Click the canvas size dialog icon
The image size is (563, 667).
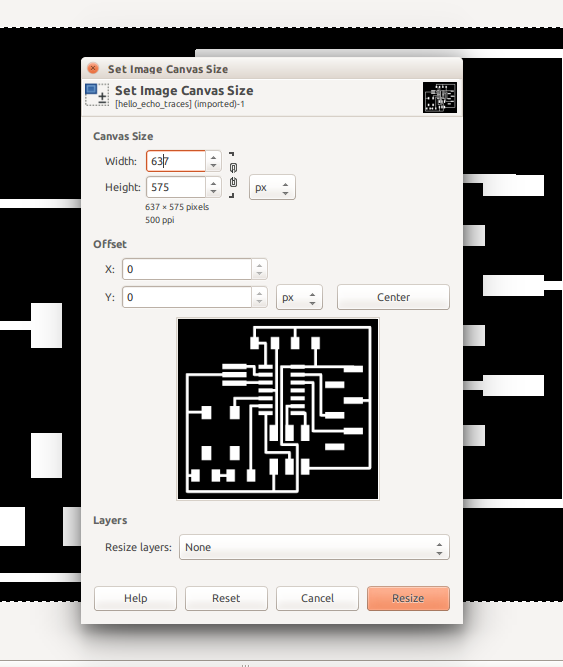[x=97, y=94]
